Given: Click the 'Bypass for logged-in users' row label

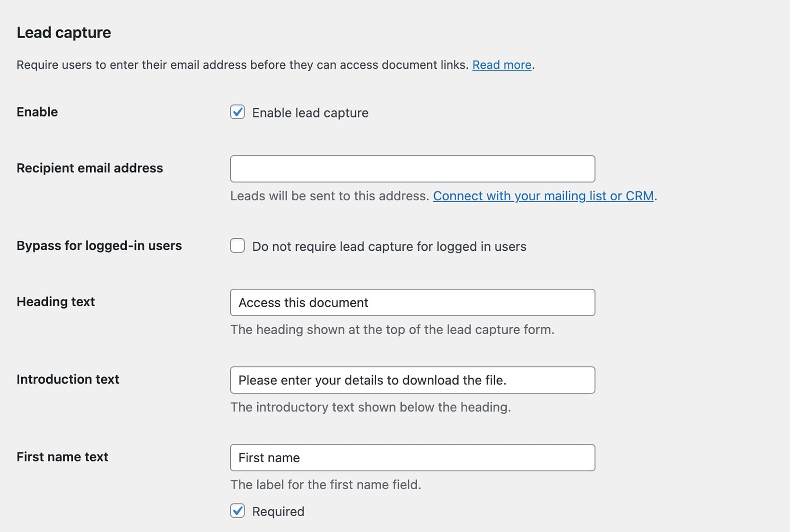Looking at the screenshot, I should click(x=99, y=246).
